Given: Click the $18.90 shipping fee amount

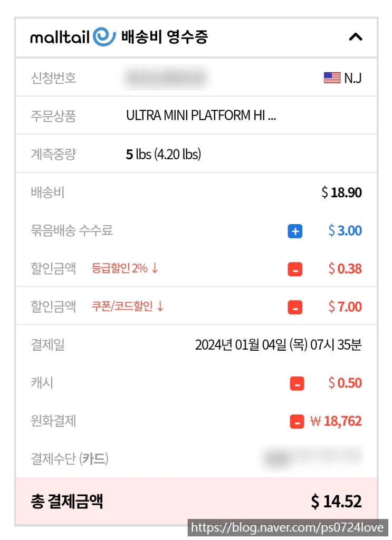Looking at the screenshot, I should [341, 192].
